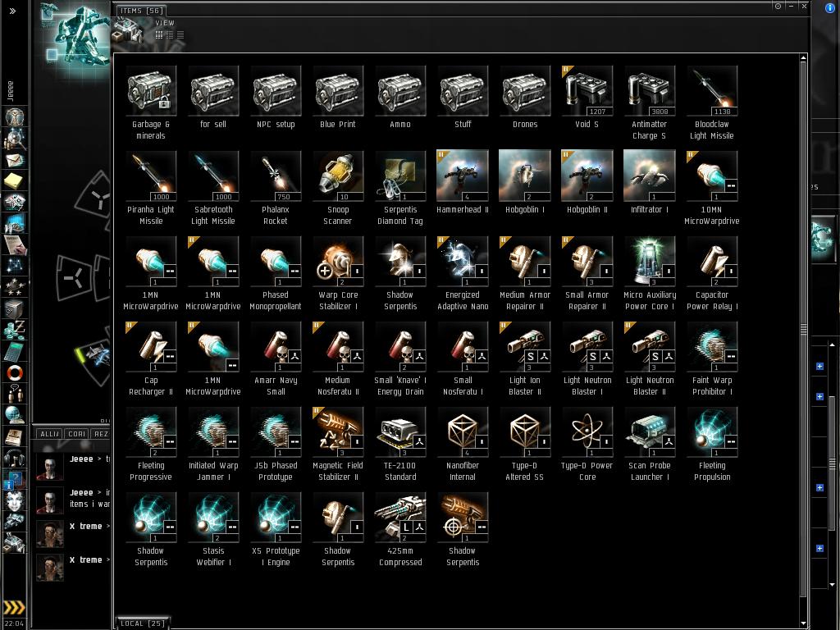Screen dimensions: 840x630
Task: Select the ITEMS [56] tab
Action: click(141, 10)
